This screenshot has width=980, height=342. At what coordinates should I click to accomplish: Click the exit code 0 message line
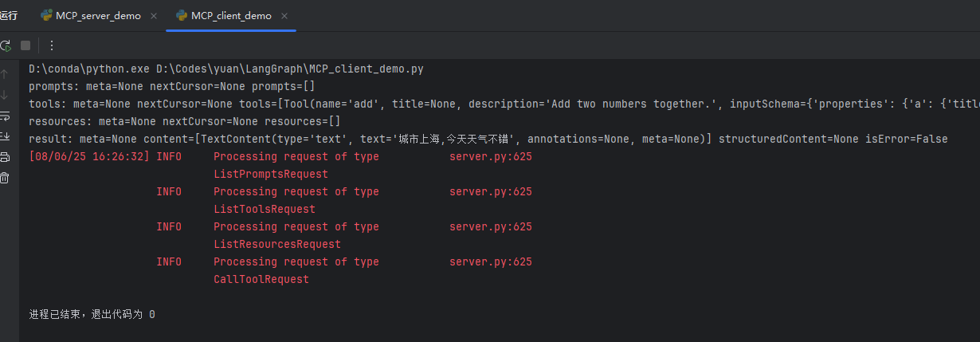(x=92, y=315)
